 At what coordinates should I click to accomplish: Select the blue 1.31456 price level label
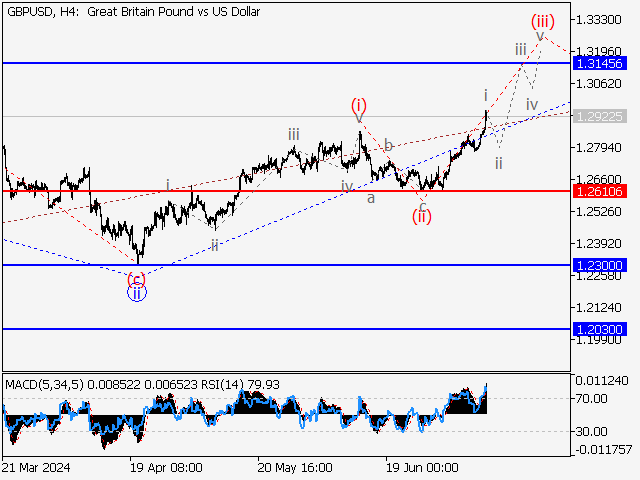point(600,63)
